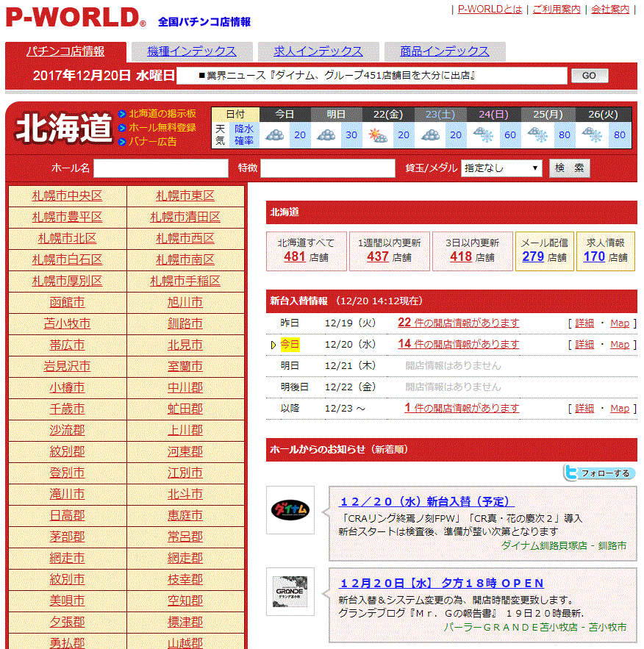This screenshot has height=649, width=644.
Task: Click the P-WORLD logo at top
Action: coord(76,17)
